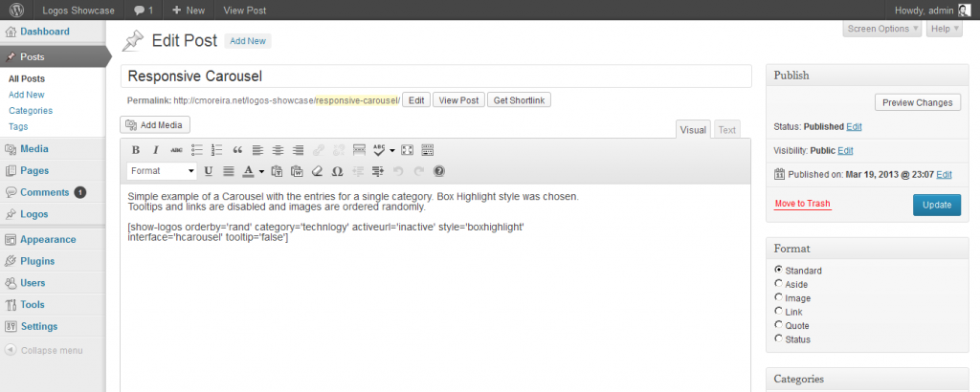Select the Quote post format

click(779, 325)
